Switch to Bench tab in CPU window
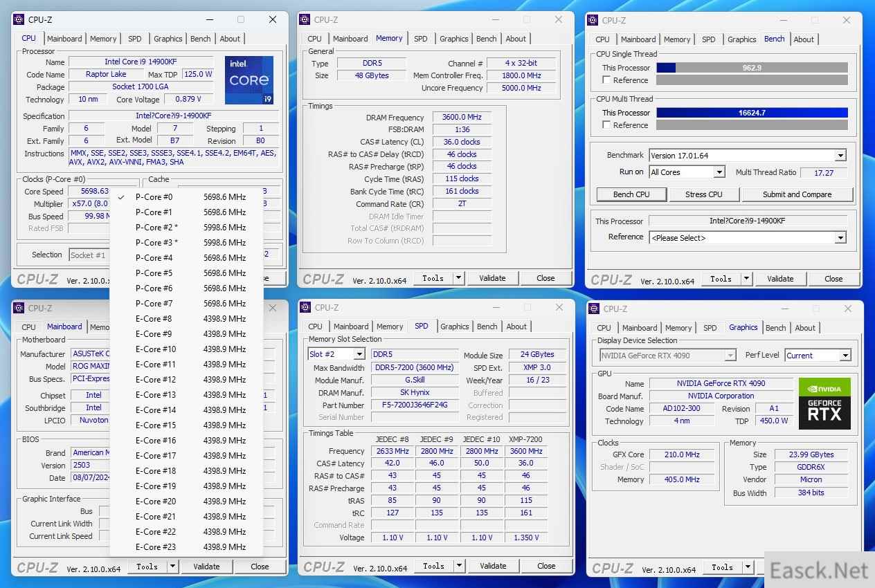Screen dimensions: 875x588 pos(200,39)
